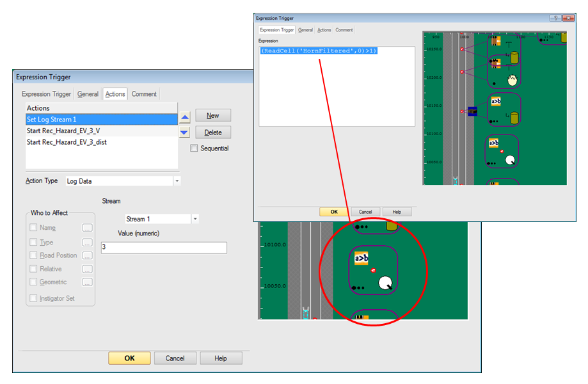Open browse button next to Name

tap(88, 228)
